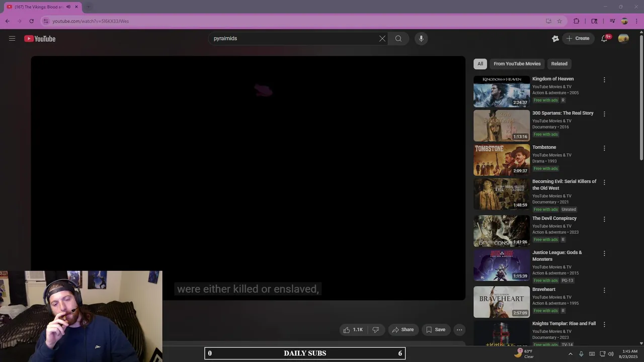This screenshot has height=362, width=644.
Task: Open the notifications bell
Action: tap(605, 38)
